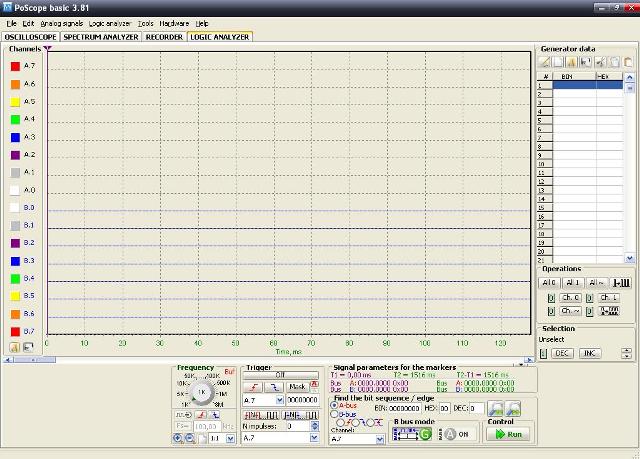Open the Hardware menu

click(x=173, y=22)
